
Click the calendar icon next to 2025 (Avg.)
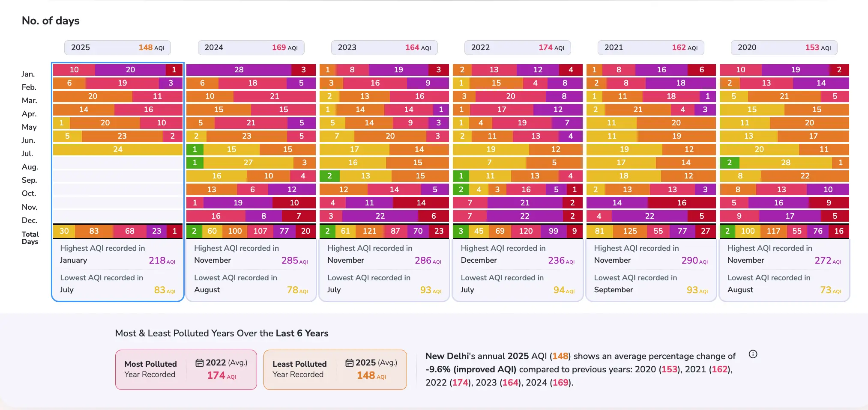(x=349, y=363)
